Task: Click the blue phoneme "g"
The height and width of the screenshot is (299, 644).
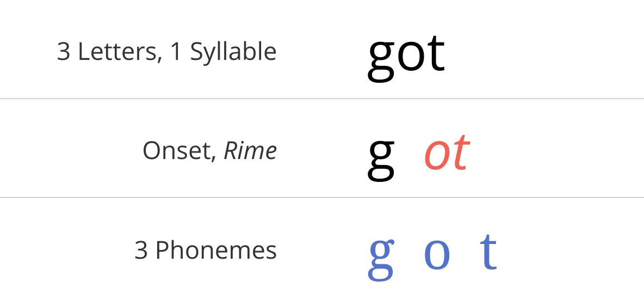Action: (x=381, y=259)
